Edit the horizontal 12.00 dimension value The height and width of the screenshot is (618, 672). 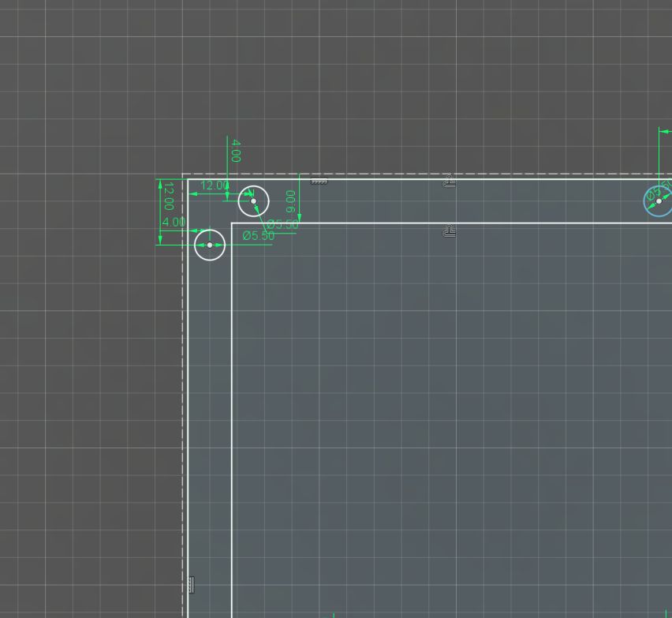pos(214,184)
